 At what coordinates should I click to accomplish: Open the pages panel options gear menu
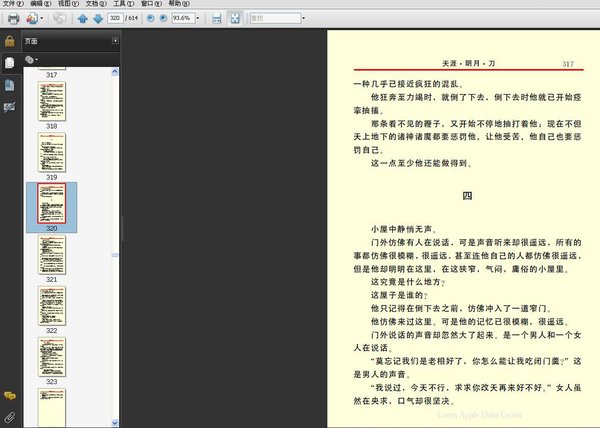click(31, 60)
